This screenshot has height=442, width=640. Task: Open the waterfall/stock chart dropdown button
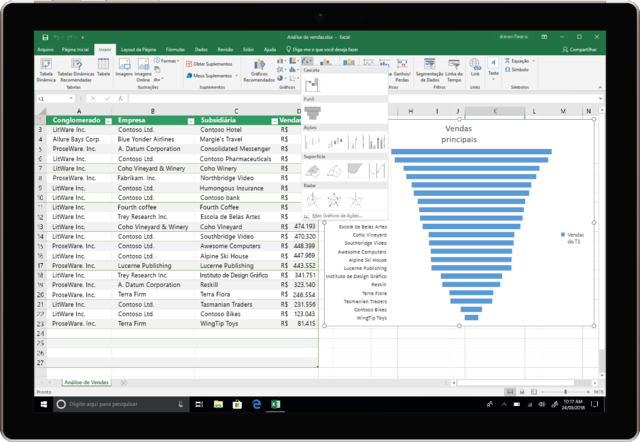coord(307,61)
